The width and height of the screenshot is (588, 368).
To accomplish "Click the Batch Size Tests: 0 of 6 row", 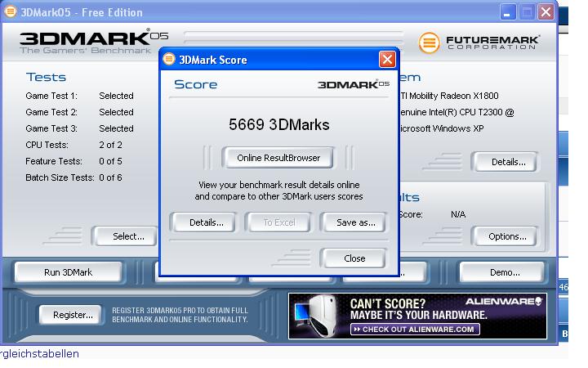I will point(73,177).
